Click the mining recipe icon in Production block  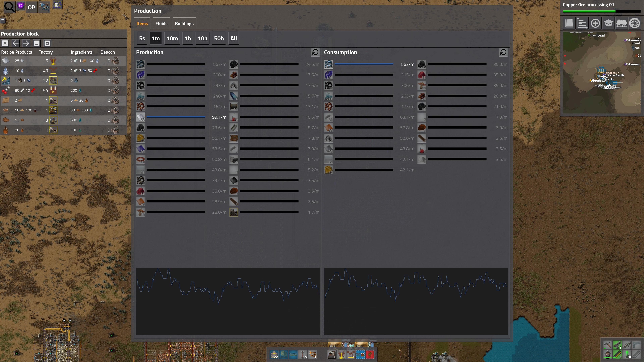point(6,80)
